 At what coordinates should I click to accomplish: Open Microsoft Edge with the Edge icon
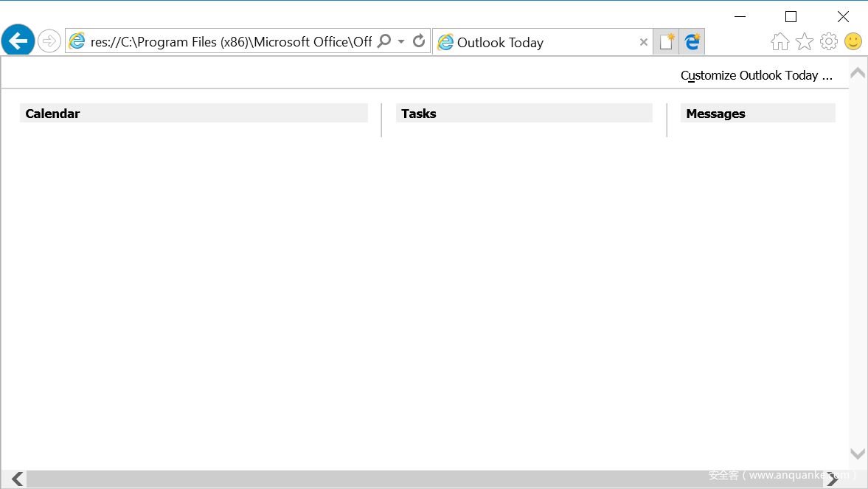tap(692, 41)
